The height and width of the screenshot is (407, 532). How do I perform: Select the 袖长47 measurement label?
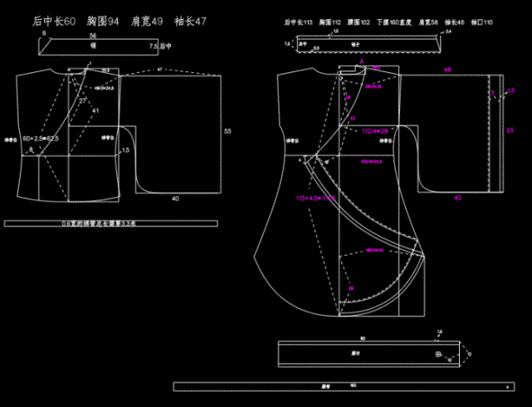pos(190,22)
